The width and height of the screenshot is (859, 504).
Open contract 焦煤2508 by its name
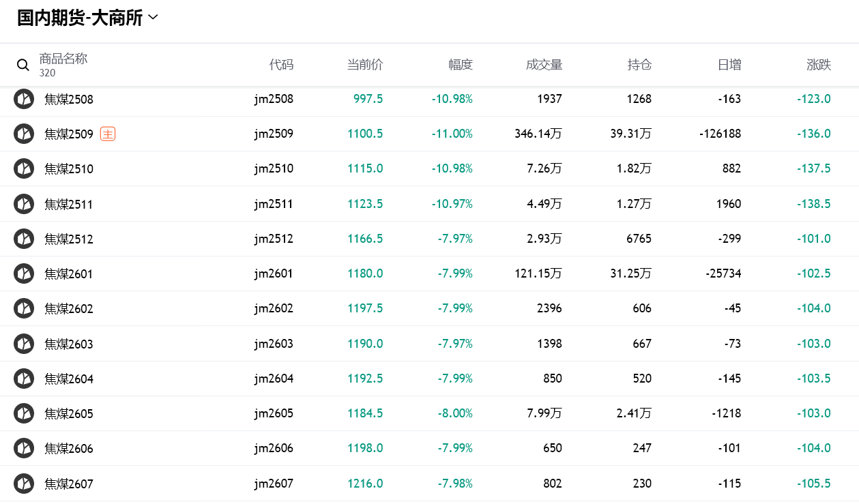click(x=69, y=100)
